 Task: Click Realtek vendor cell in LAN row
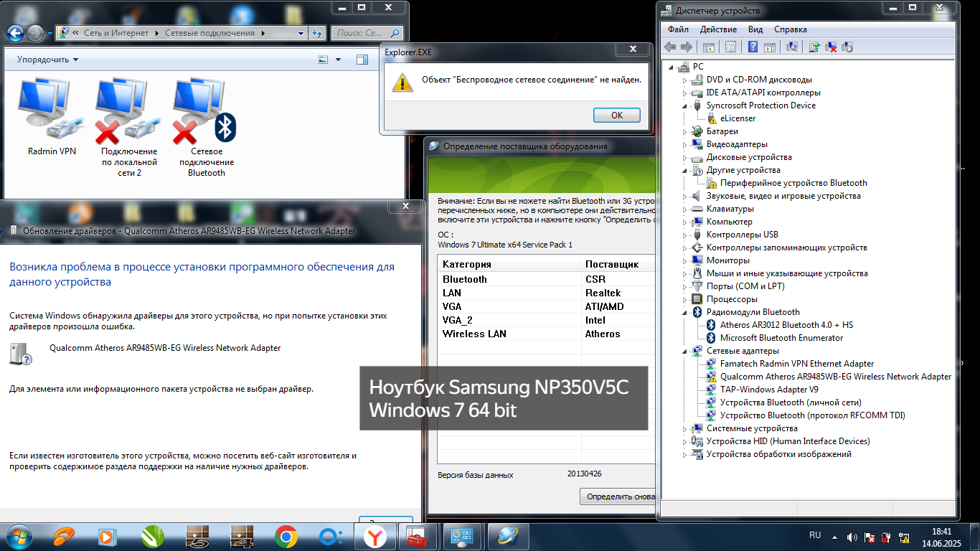[x=603, y=293]
